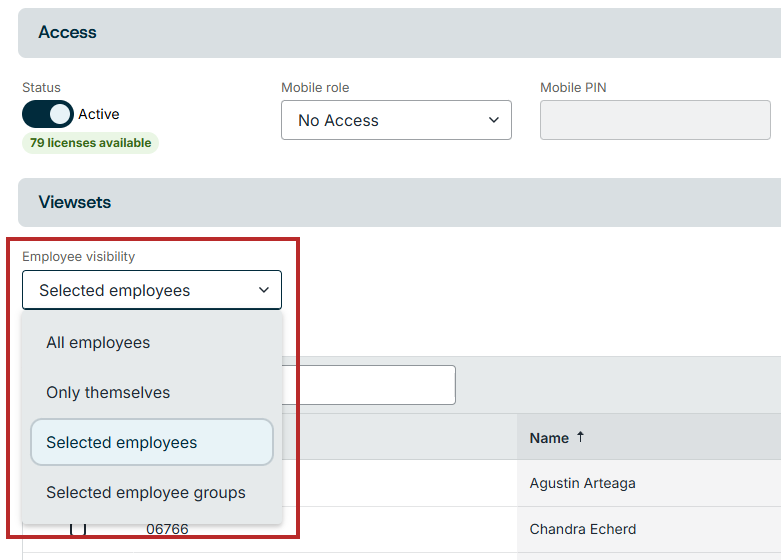
Task: Click the Viewsets section header
Action: pos(399,202)
